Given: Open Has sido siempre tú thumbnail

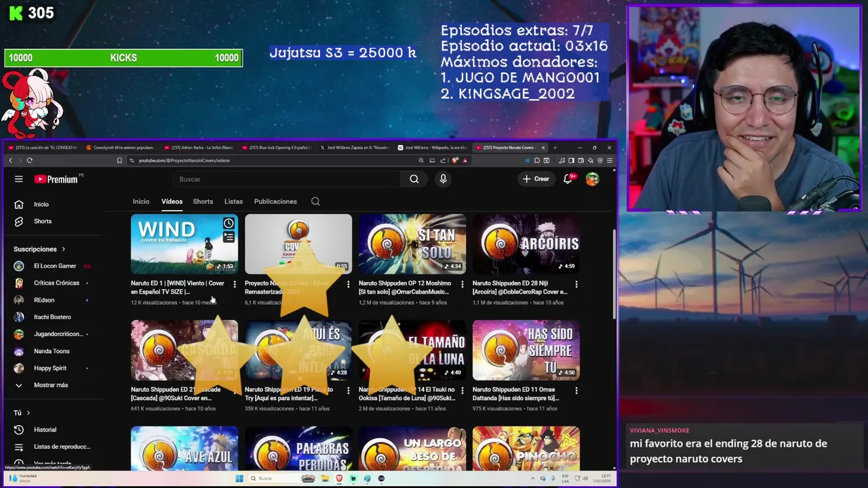Looking at the screenshot, I should pyautogui.click(x=526, y=350).
